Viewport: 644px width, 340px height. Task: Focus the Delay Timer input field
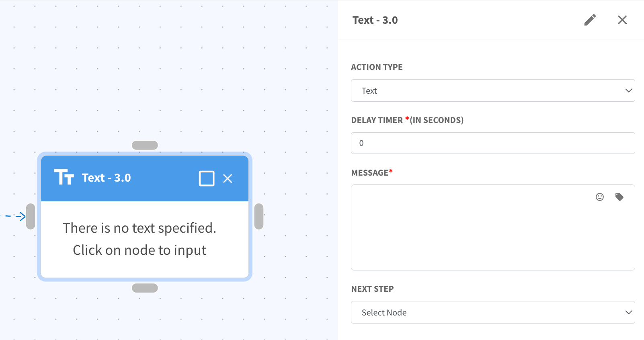(493, 143)
